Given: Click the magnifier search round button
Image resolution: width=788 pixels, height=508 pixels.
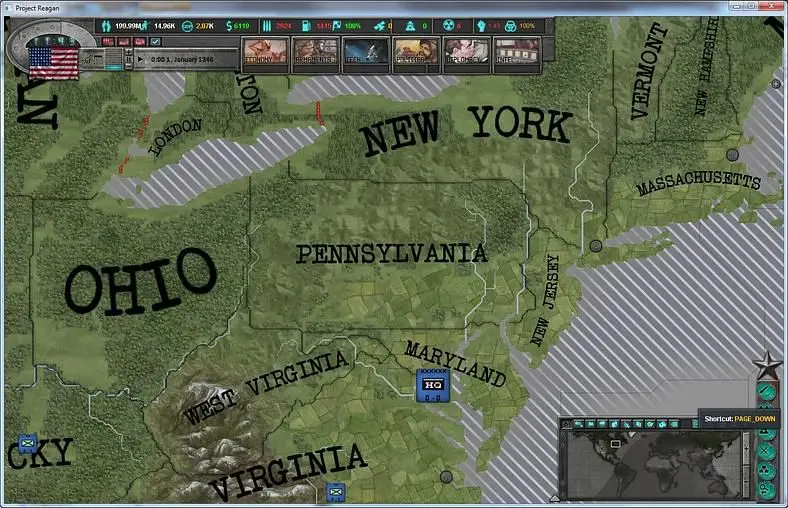Looking at the screenshot, I should coord(766,490).
